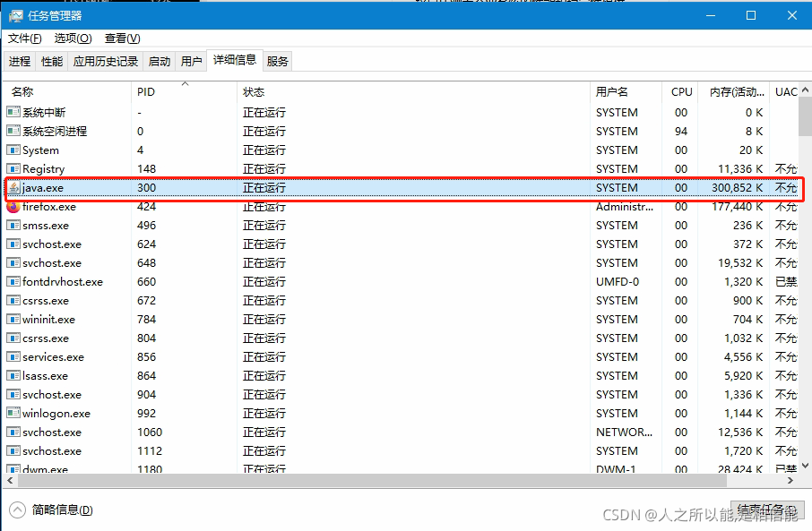Image resolution: width=812 pixels, height=531 pixels.
Task: Select csrss.exe with PID 672
Action: [x=402, y=301]
